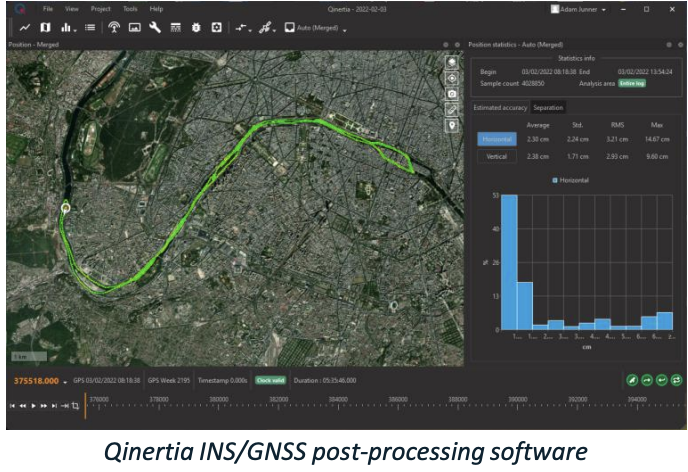Click the image panel toolbar icon
This screenshot has height=472, width=688.
pos(134,28)
